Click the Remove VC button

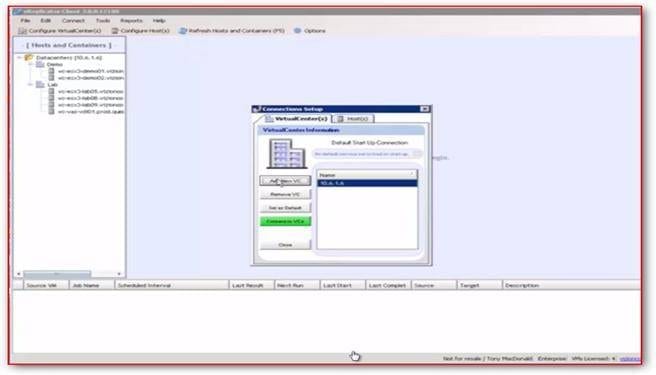pyautogui.click(x=285, y=195)
